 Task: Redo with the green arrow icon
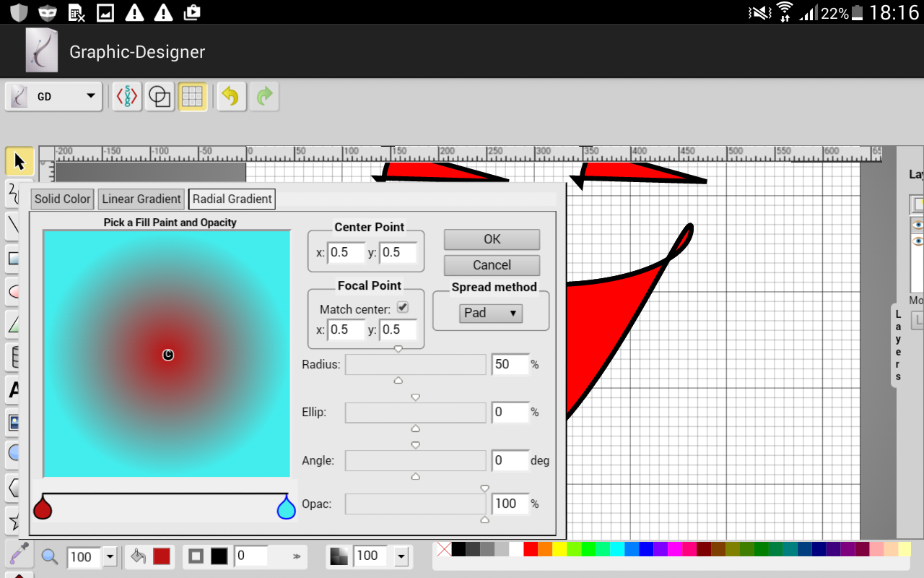click(265, 96)
